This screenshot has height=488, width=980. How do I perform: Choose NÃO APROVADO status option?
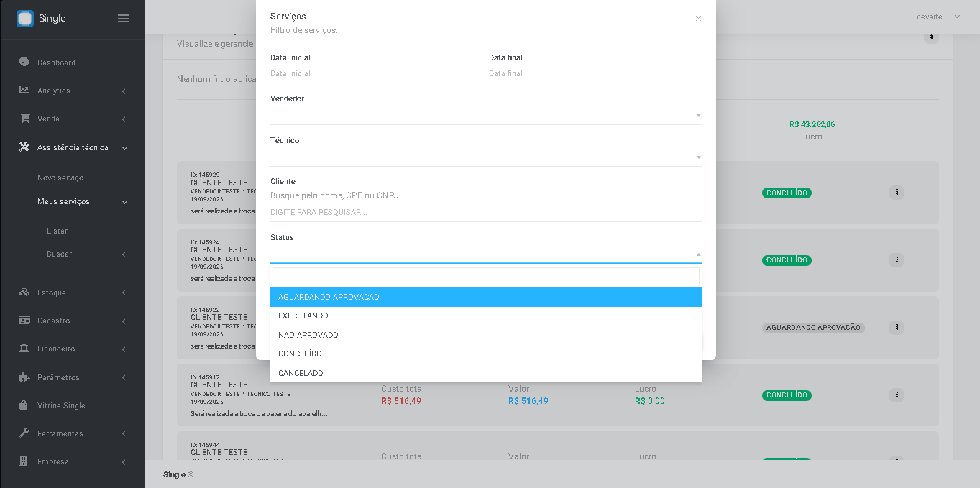pos(486,335)
